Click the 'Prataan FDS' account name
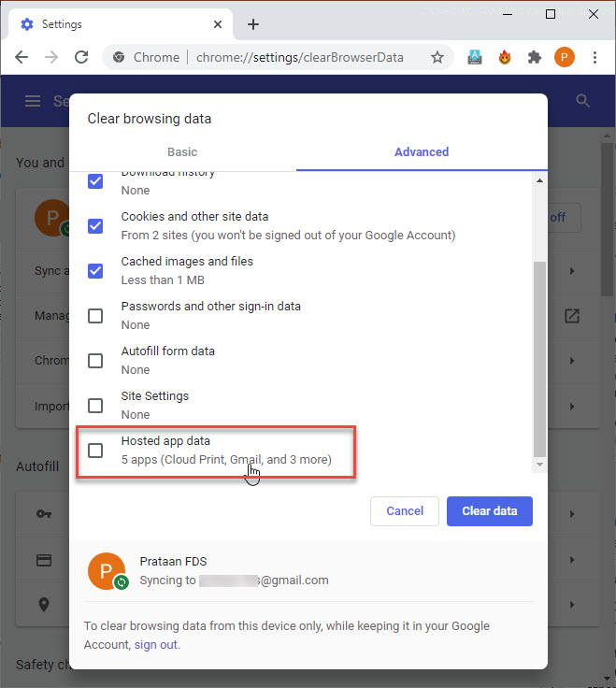Image resolution: width=616 pixels, height=688 pixels. [173, 561]
